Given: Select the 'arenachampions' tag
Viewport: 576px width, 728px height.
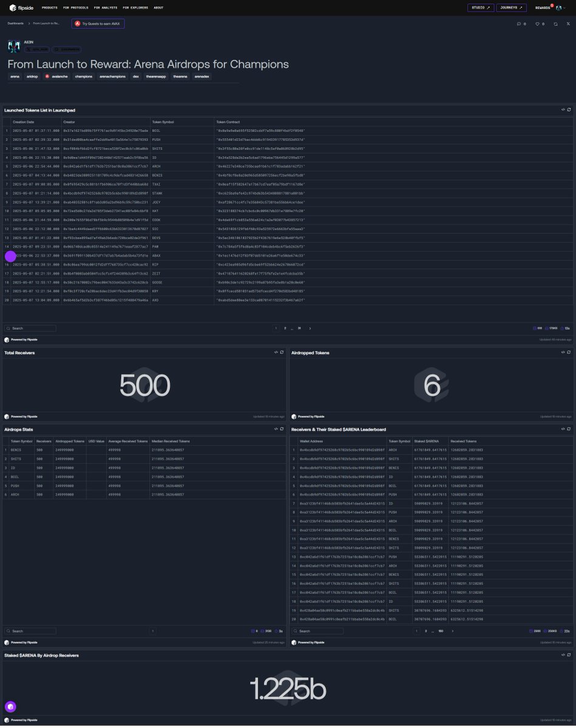Looking at the screenshot, I should click(112, 76).
